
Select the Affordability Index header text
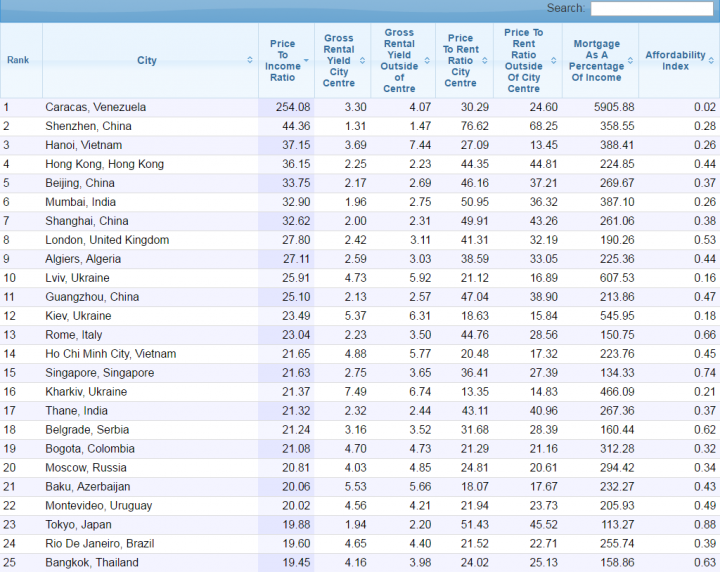[x=675, y=60]
